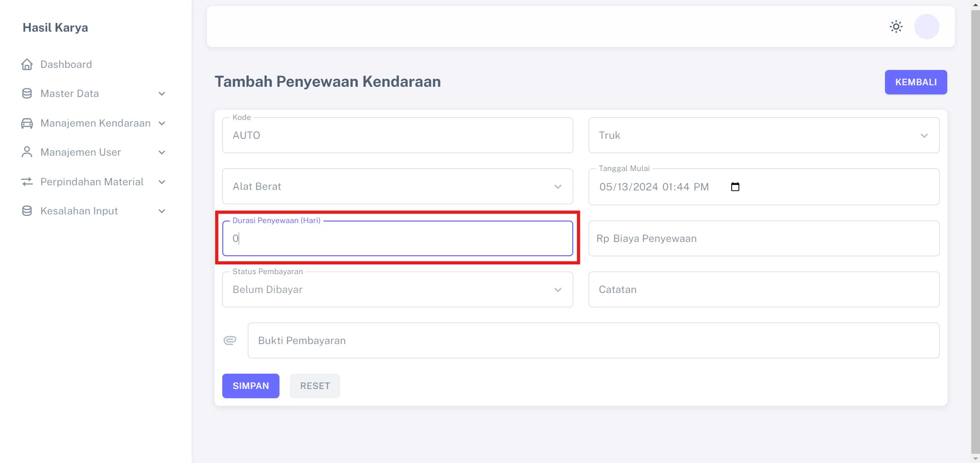Click the paperclip attachment icon
The height and width of the screenshot is (463, 980).
(x=230, y=340)
